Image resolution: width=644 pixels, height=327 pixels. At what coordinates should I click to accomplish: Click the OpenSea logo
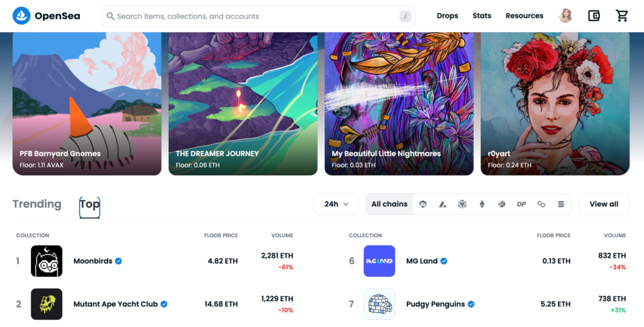(x=47, y=16)
